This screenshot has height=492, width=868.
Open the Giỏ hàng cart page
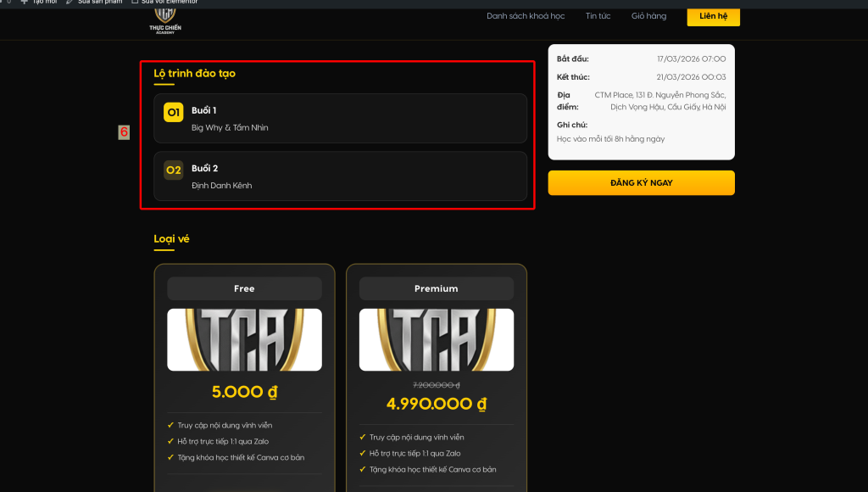pos(648,16)
